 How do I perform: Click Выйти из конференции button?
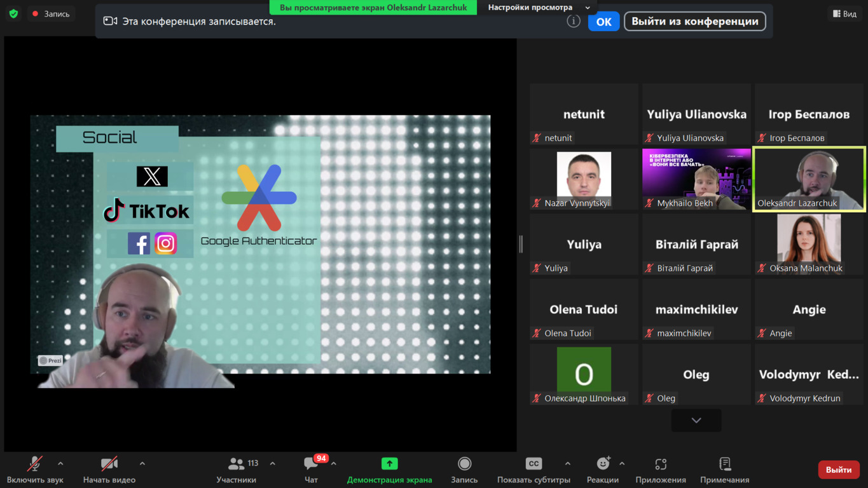tap(695, 21)
